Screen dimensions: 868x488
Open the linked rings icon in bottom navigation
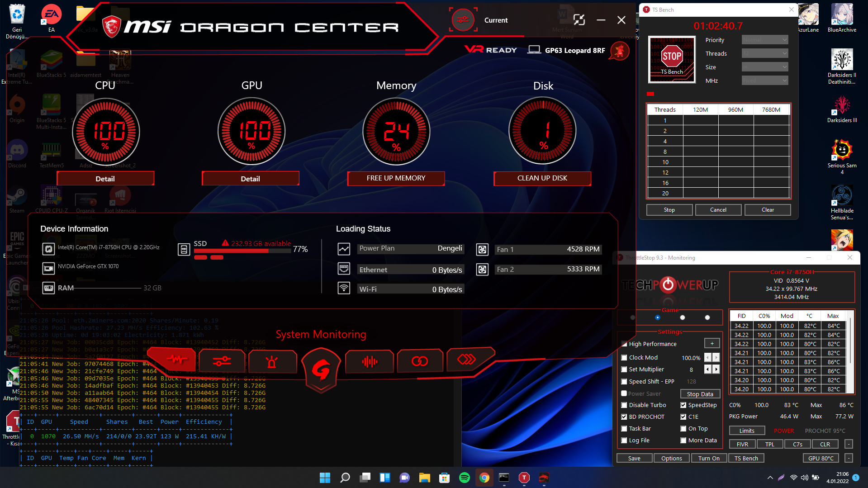419,361
